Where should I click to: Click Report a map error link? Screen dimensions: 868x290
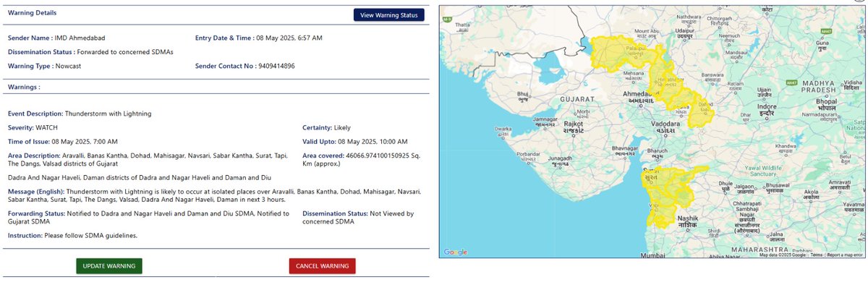click(845, 255)
